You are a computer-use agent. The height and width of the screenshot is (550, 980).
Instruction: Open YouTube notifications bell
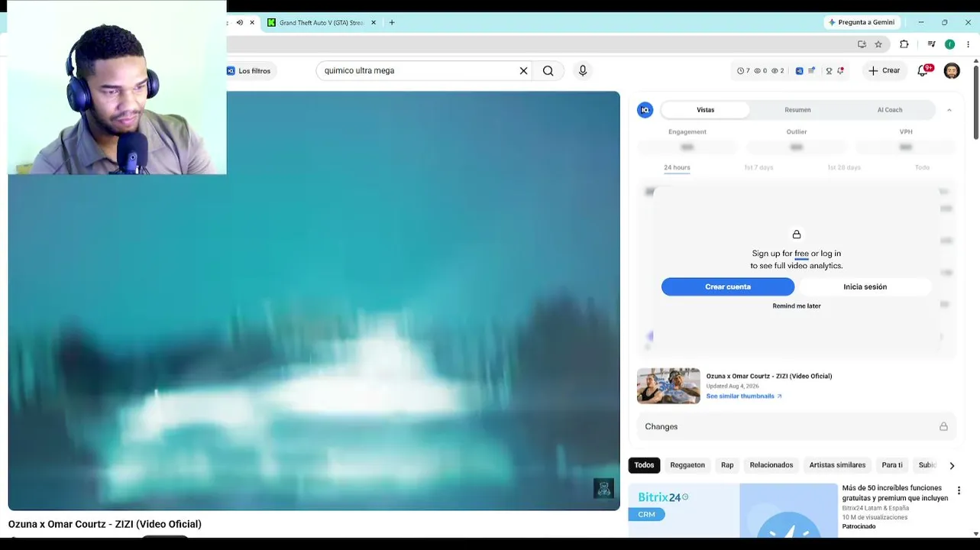tap(923, 70)
